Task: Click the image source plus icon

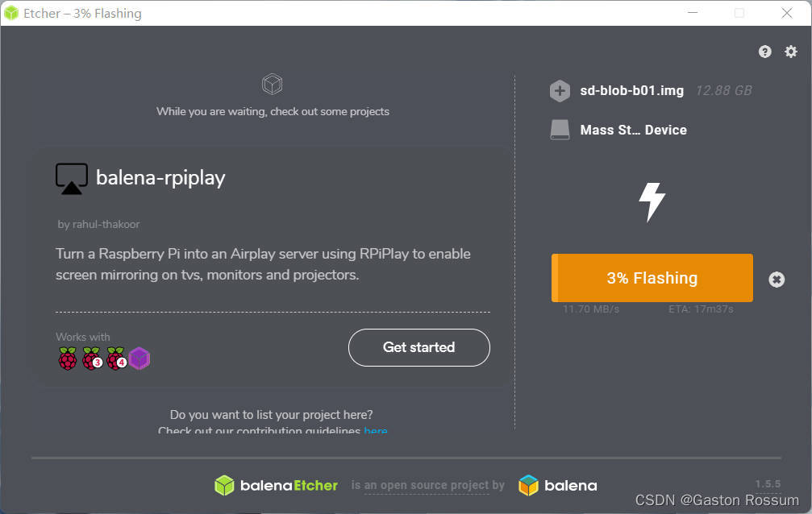Action: (560, 91)
